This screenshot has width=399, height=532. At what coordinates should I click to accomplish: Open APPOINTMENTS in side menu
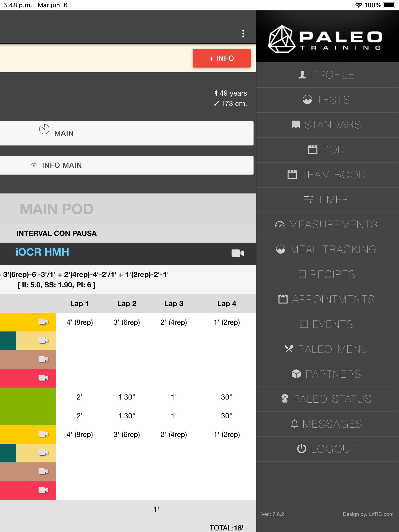[328, 299]
